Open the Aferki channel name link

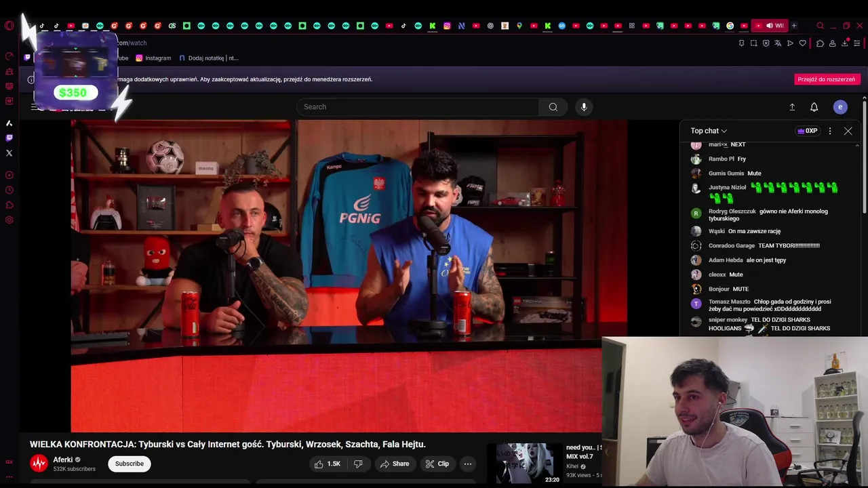click(63, 460)
